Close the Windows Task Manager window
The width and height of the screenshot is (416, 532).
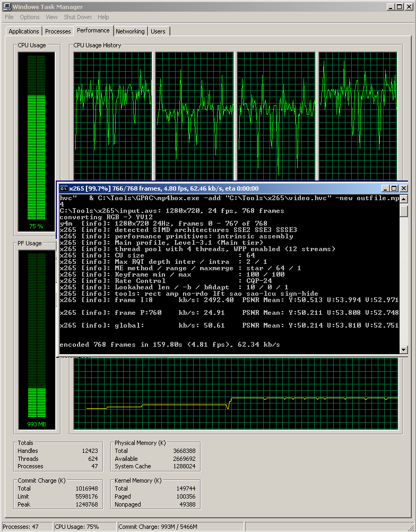409,7
